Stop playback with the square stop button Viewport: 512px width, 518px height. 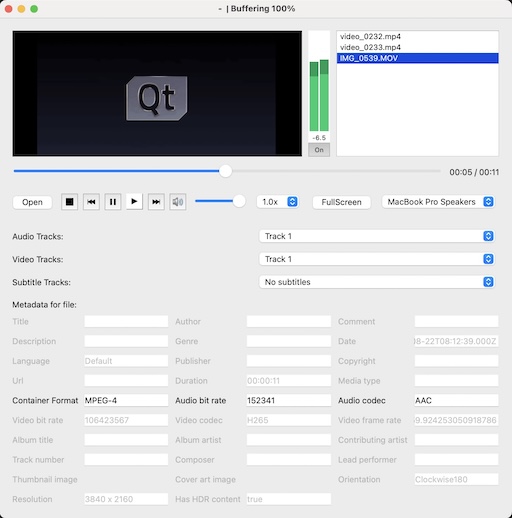coord(69,202)
